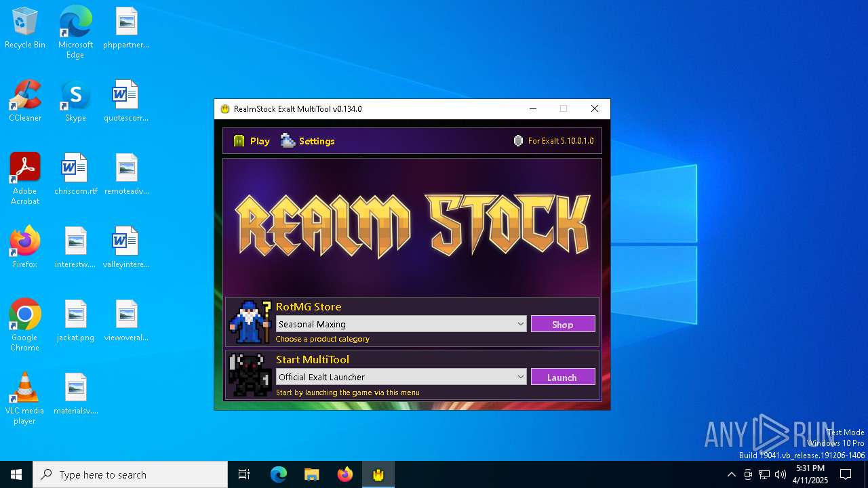Select the phppartner image file icon
The image size is (868, 488).
pos(126,28)
